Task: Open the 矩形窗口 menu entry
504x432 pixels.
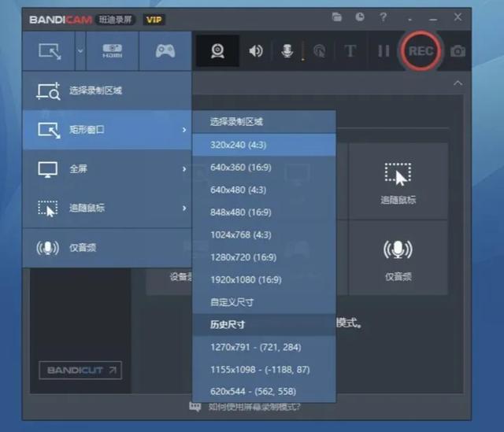Action: (107, 130)
